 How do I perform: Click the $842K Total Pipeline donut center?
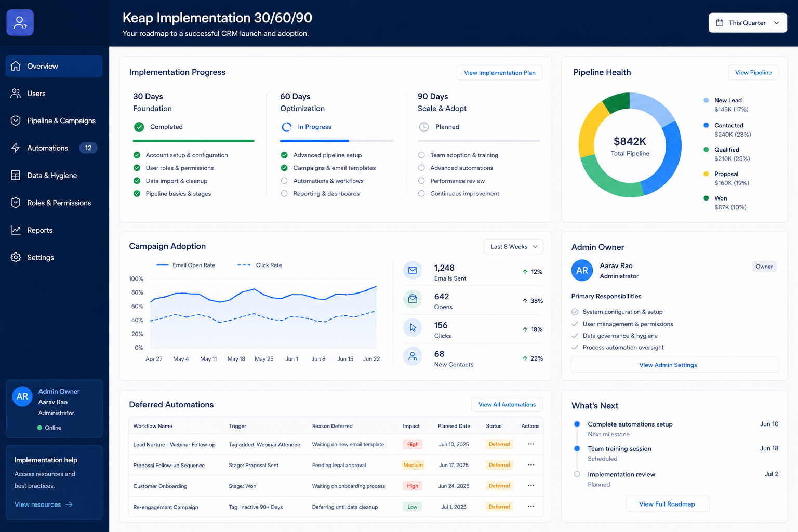630,145
